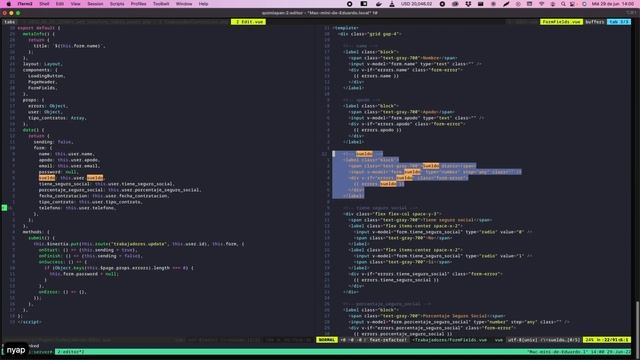Open the Dropbox menu bar icon

click(468, 4)
